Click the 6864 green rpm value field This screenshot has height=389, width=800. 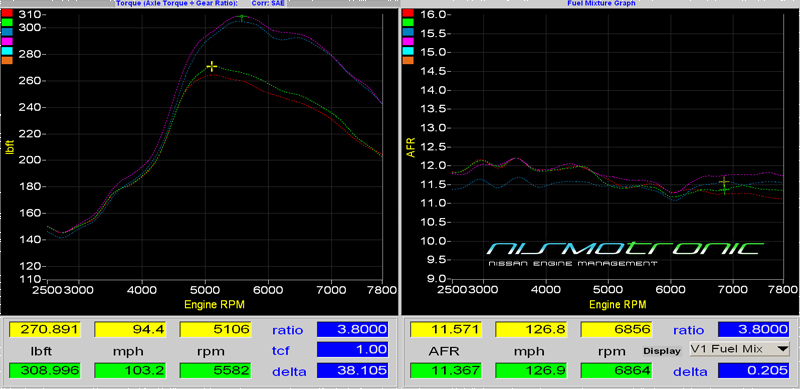pyautogui.click(x=616, y=371)
